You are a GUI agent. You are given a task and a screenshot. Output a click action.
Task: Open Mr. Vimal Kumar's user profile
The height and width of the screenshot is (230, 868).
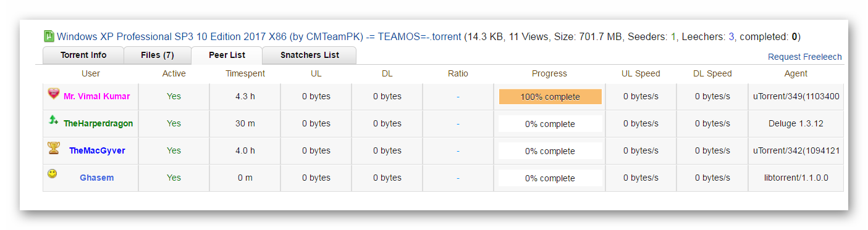click(x=97, y=97)
